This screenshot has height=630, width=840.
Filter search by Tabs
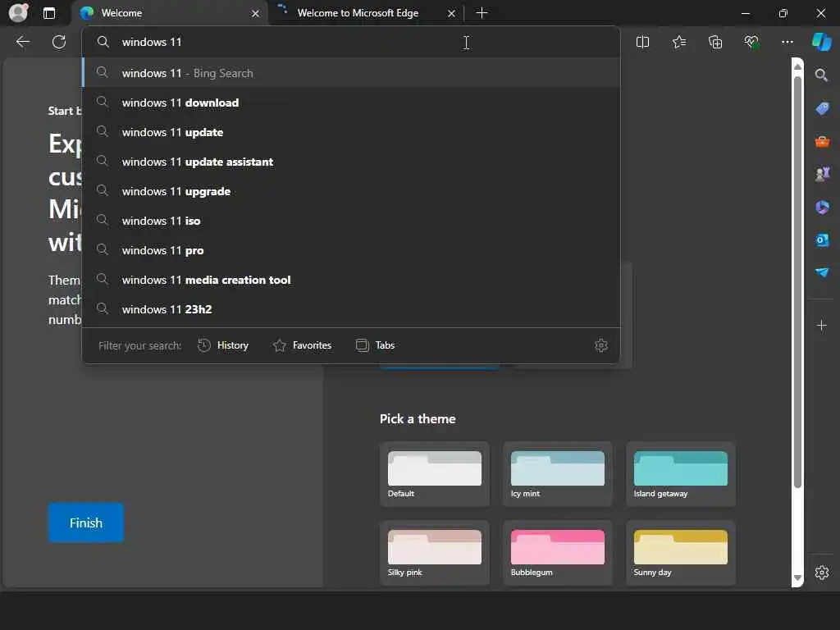(x=375, y=345)
